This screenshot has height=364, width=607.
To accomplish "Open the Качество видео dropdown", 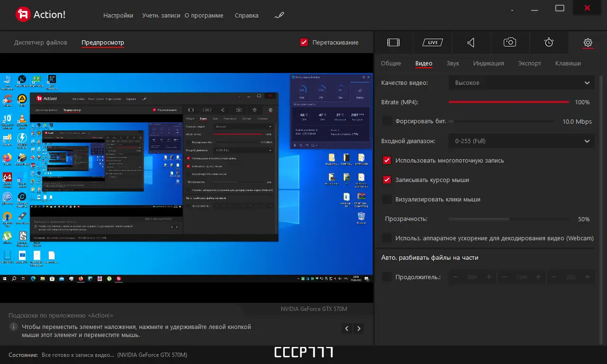I will [x=521, y=82].
